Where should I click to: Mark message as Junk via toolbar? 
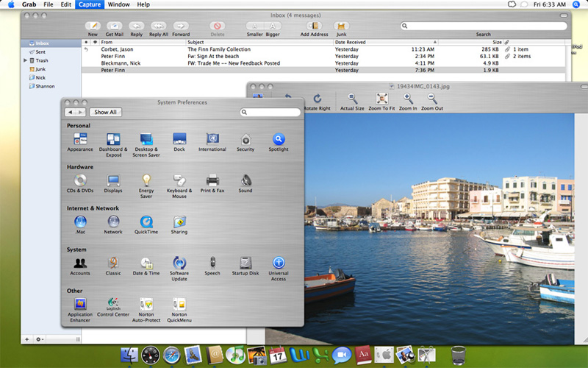pos(341,26)
